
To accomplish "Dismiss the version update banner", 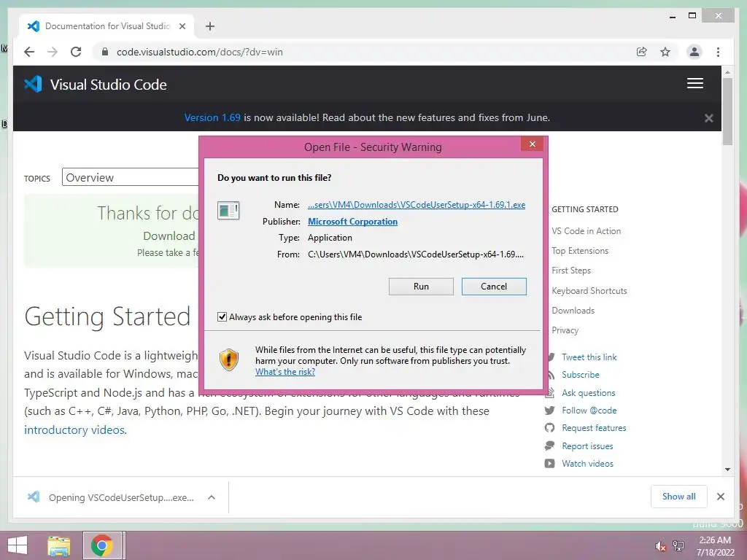I will tap(709, 118).
